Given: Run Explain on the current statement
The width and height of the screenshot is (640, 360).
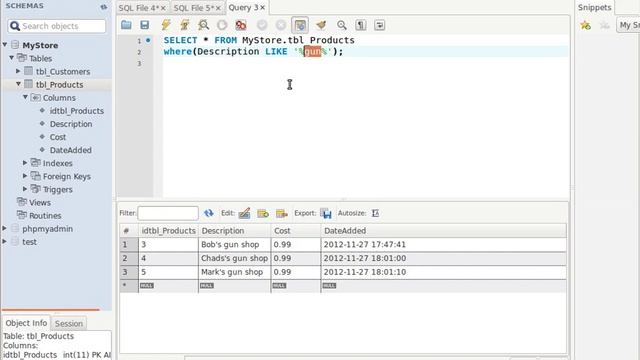Looking at the screenshot, I should click(x=203, y=25).
